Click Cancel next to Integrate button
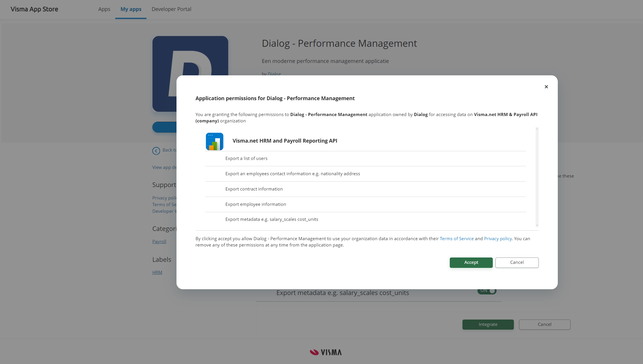 pos(544,324)
